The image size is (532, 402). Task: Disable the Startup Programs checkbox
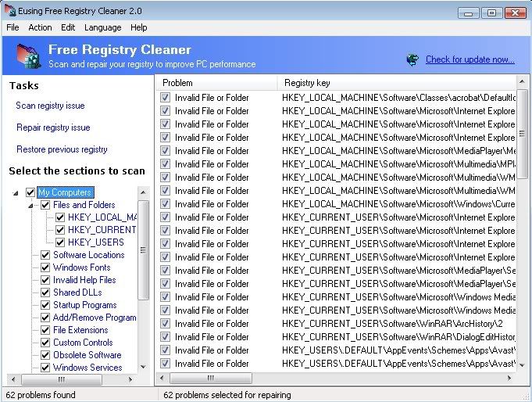tap(45, 305)
